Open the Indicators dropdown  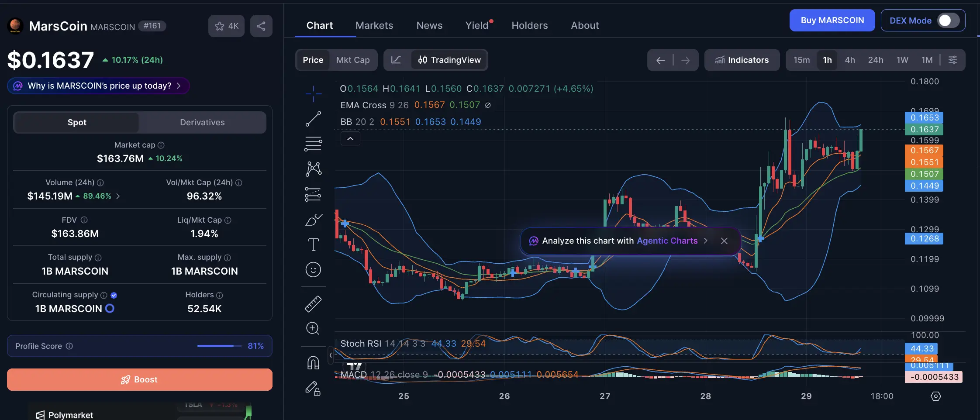click(x=742, y=60)
